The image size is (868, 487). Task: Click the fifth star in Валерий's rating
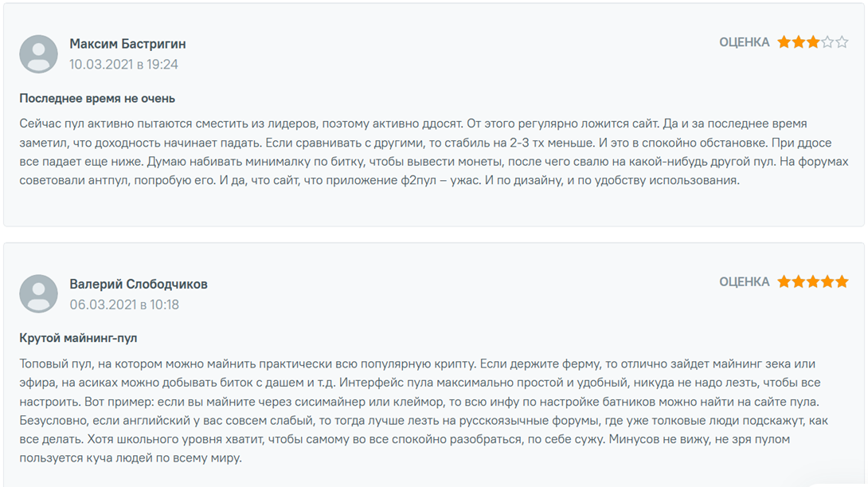point(842,282)
